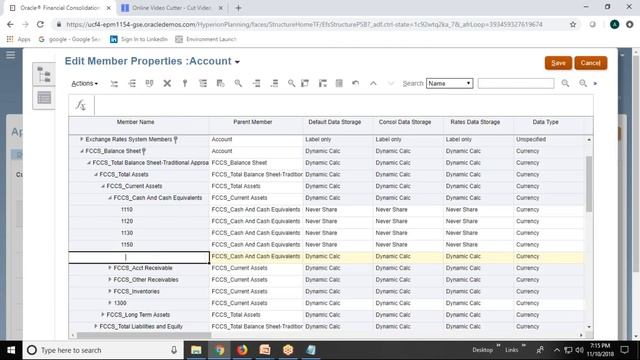This screenshot has height=360, width=640.
Task: Open the hierarchy tree view side icon
Action: (44, 75)
